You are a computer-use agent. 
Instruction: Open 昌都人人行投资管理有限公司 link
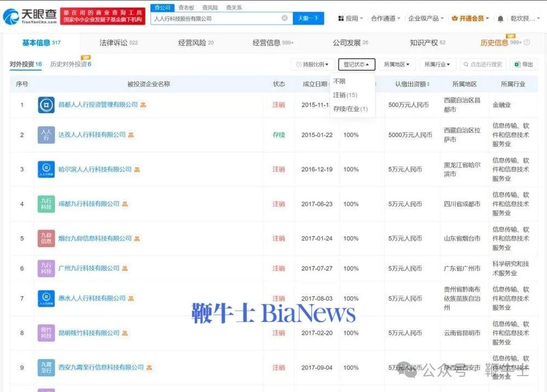(98, 104)
